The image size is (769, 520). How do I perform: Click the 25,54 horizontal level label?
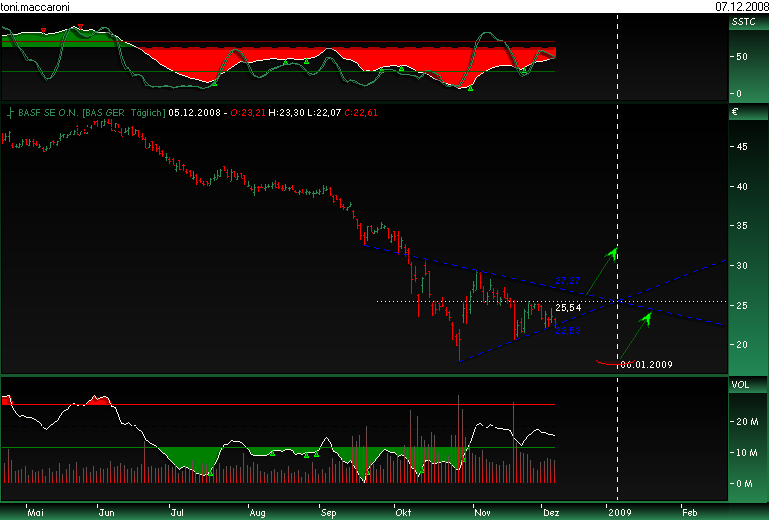[568, 308]
